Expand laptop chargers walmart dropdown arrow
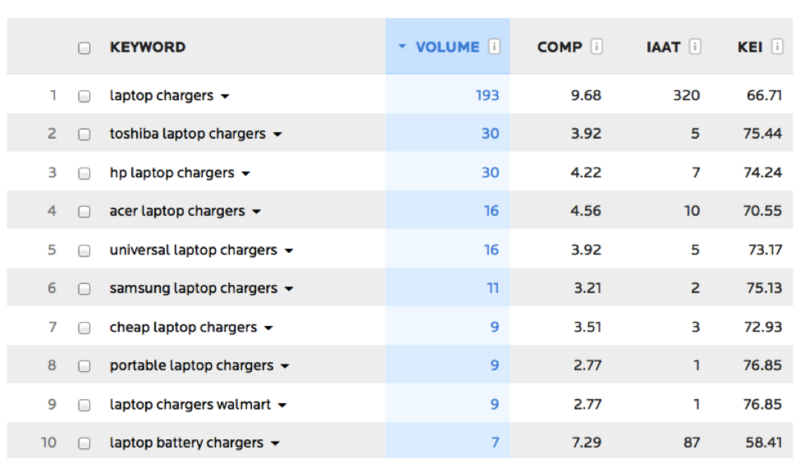800x459 pixels. (282, 405)
